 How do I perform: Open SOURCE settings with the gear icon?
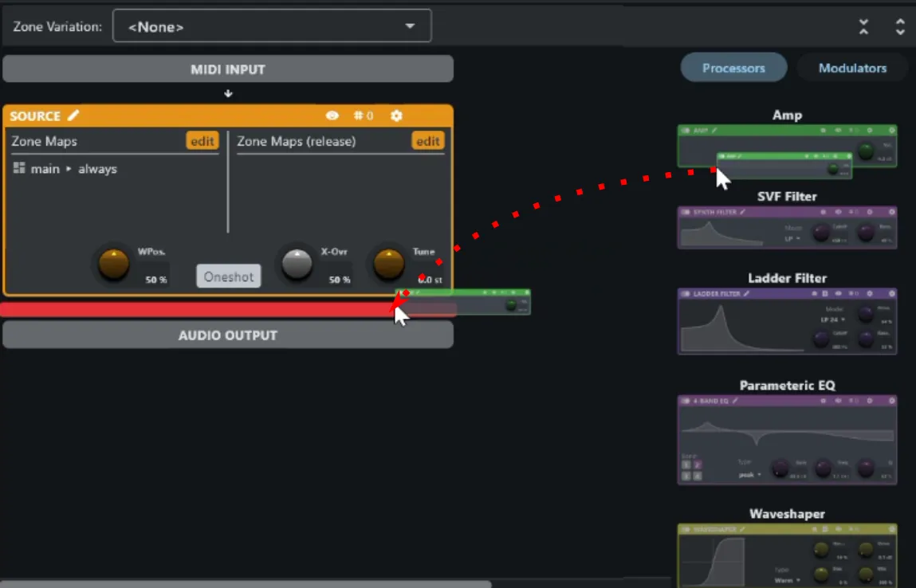(x=396, y=115)
